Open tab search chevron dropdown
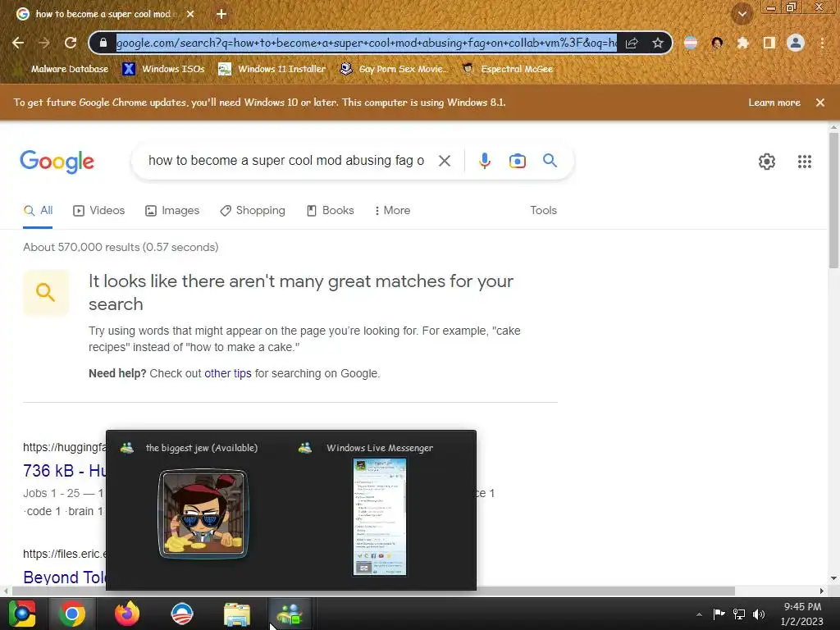This screenshot has height=630, width=840. (742, 14)
